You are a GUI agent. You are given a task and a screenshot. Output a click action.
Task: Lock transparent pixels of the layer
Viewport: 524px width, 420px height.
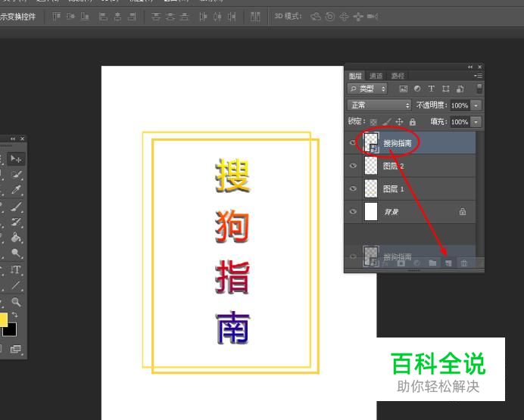(x=373, y=122)
